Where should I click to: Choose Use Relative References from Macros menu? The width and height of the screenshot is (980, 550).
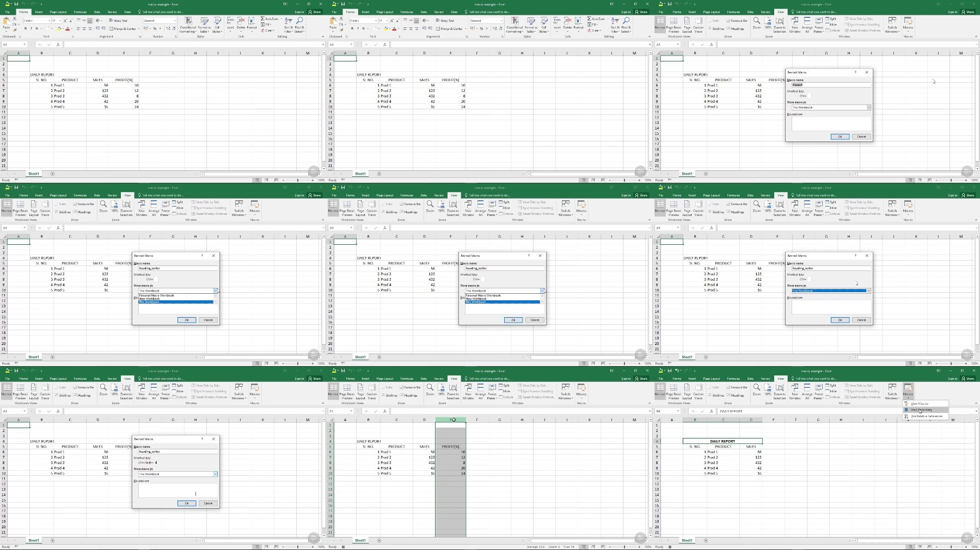(926, 416)
